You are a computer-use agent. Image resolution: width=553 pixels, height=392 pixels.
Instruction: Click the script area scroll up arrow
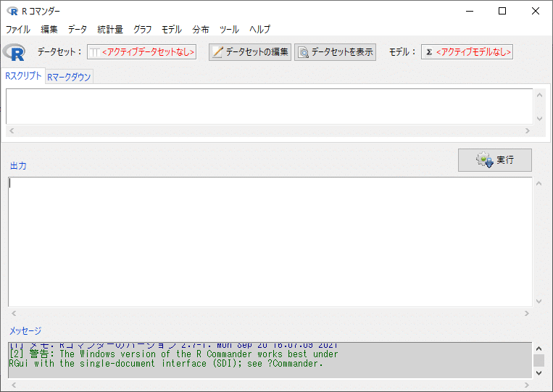pyautogui.click(x=539, y=95)
